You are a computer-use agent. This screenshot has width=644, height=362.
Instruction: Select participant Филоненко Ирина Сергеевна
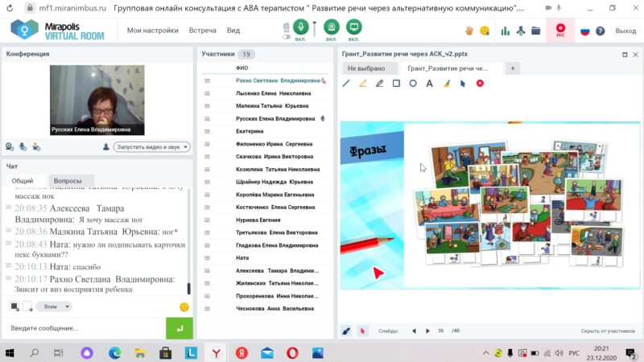(x=274, y=144)
